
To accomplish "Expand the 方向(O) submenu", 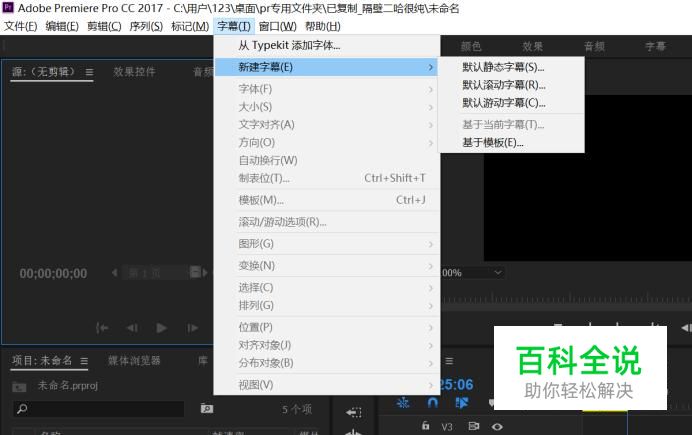I will tap(327, 142).
